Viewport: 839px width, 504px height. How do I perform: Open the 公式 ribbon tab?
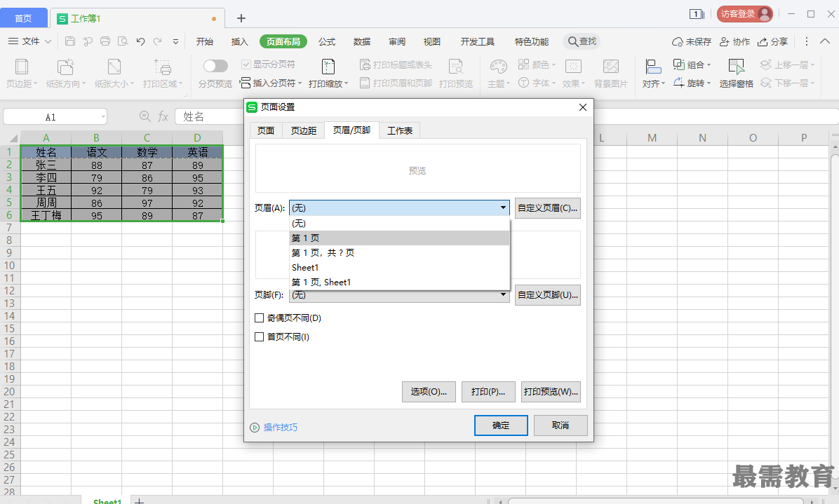click(x=327, y=41)
